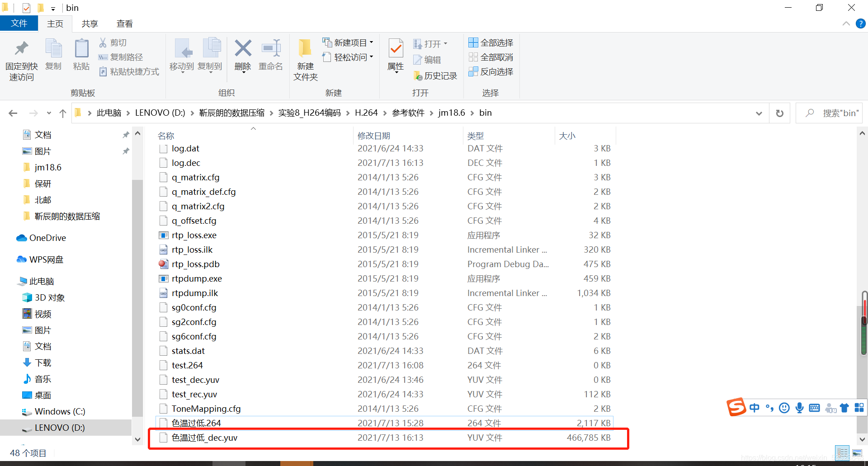Click LENOVO (D:) in address breadcrumb
The image size is (868, 466).
(160, 113)
